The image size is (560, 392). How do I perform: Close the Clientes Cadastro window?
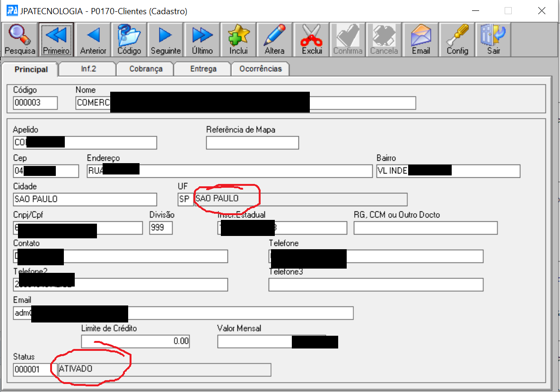coord(542,11)
